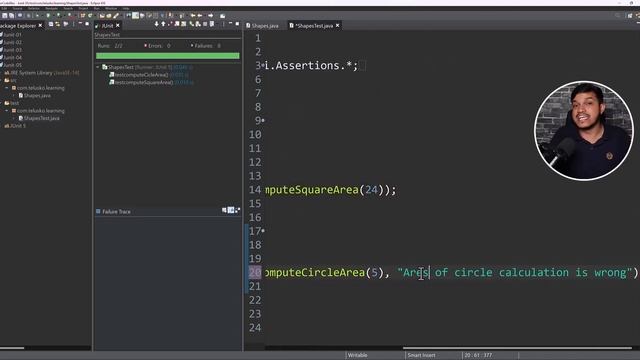Click the green Run button in toolbar
Viewport: 640px width, 360px height.
click(x=48, y=16)
